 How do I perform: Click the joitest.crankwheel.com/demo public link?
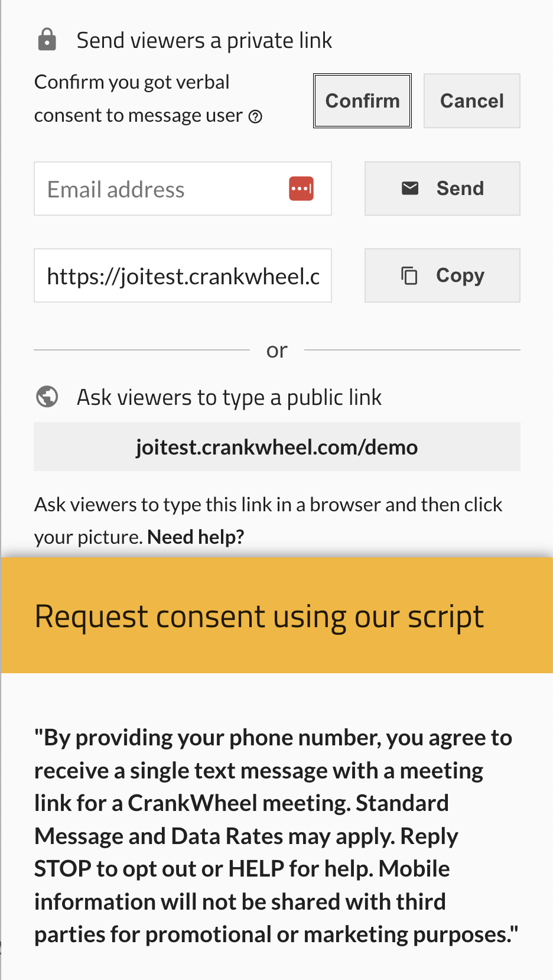coord(276,446)
